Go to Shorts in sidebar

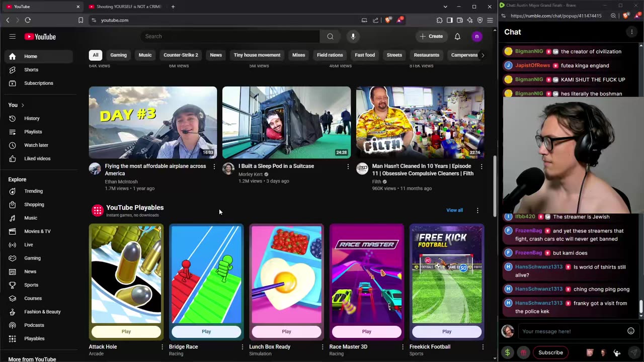tap(31, 70)
